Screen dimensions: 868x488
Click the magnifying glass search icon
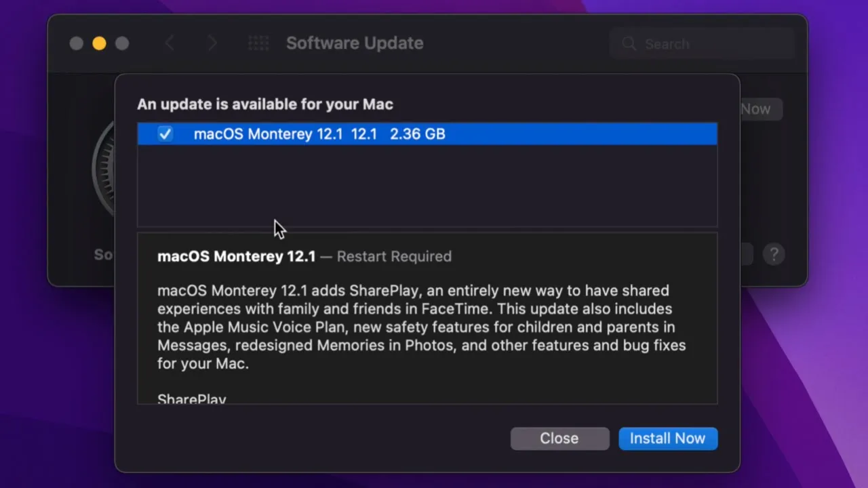tap(629, 44)
